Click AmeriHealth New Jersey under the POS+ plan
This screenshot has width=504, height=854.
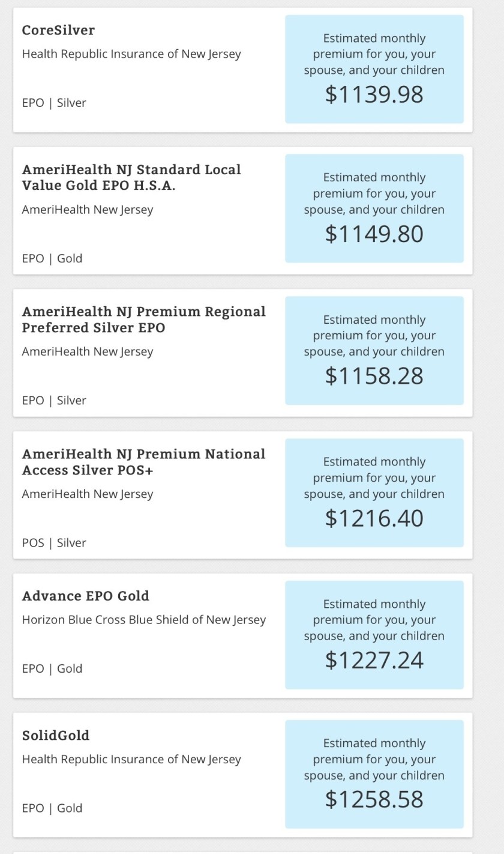(x=88, y=494)
